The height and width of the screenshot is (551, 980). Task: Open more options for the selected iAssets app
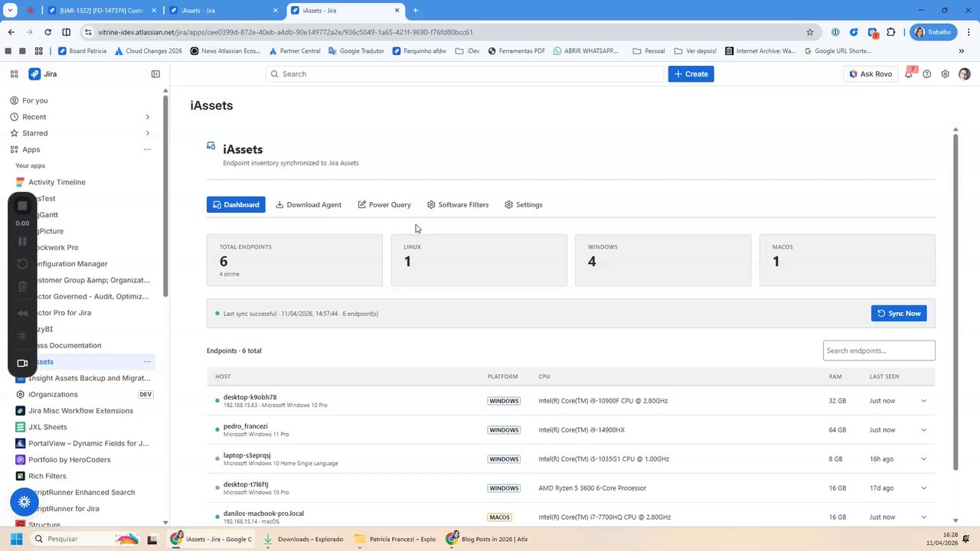(148, 362)
